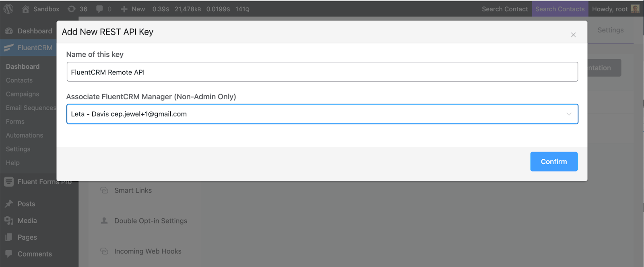The image size is (644, 267).
Task: Open the Smart Links settings icon
Action: 104,190
